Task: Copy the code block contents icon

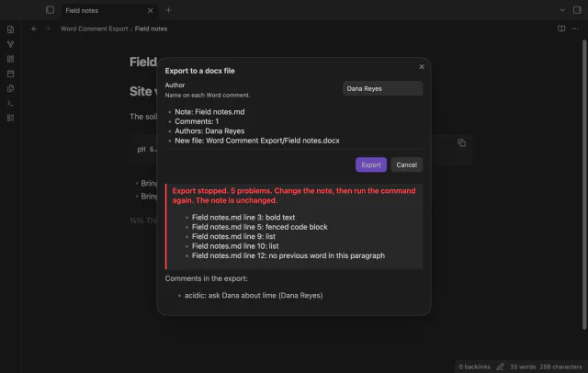Action: tap(461, 142)
